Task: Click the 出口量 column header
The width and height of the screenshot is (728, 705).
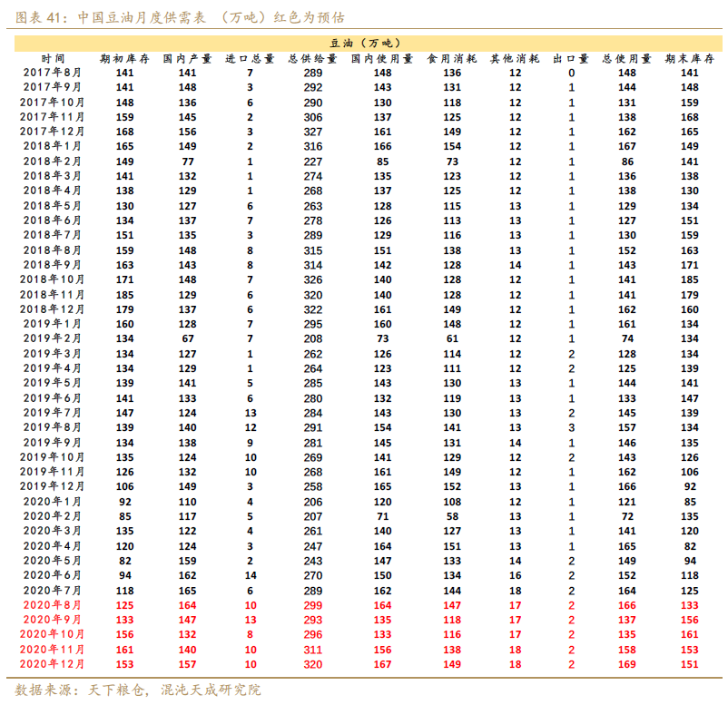Action: click(571, 59)
